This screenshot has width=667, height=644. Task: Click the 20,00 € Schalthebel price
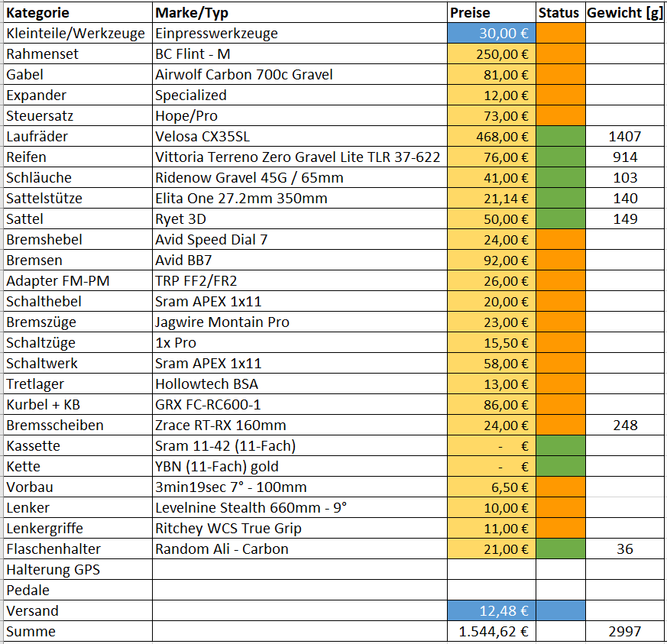point(491,301)
